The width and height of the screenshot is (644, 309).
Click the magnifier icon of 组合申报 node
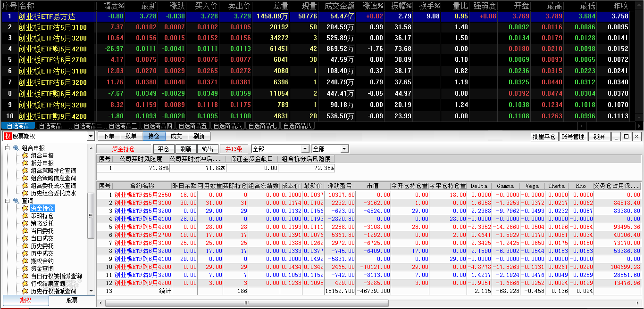[16, 148]
